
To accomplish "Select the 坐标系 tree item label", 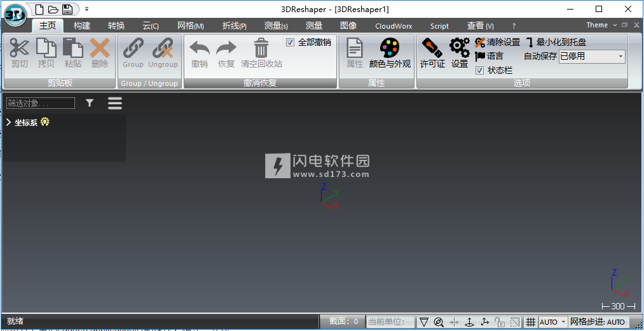I will click(26, 122).
